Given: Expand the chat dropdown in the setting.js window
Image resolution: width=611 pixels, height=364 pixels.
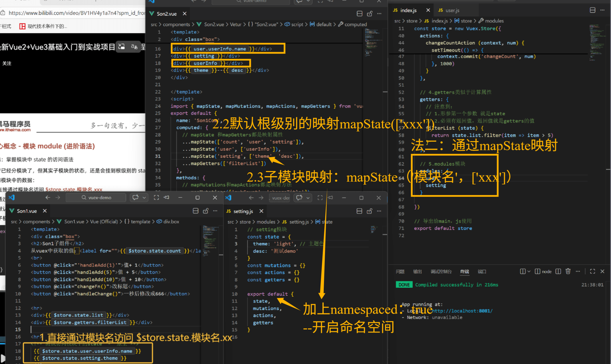Looking at the screenshot, I should pyautogui.click(x=308, y=198).
